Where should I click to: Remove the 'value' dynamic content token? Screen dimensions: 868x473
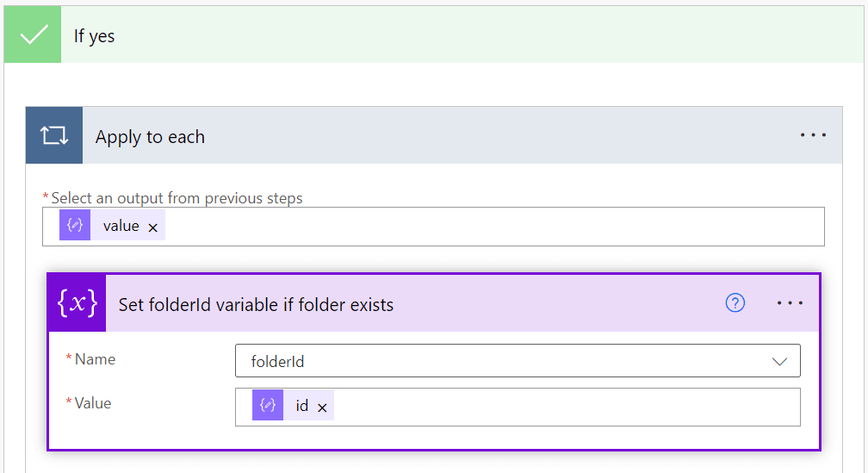coord(153,227)
